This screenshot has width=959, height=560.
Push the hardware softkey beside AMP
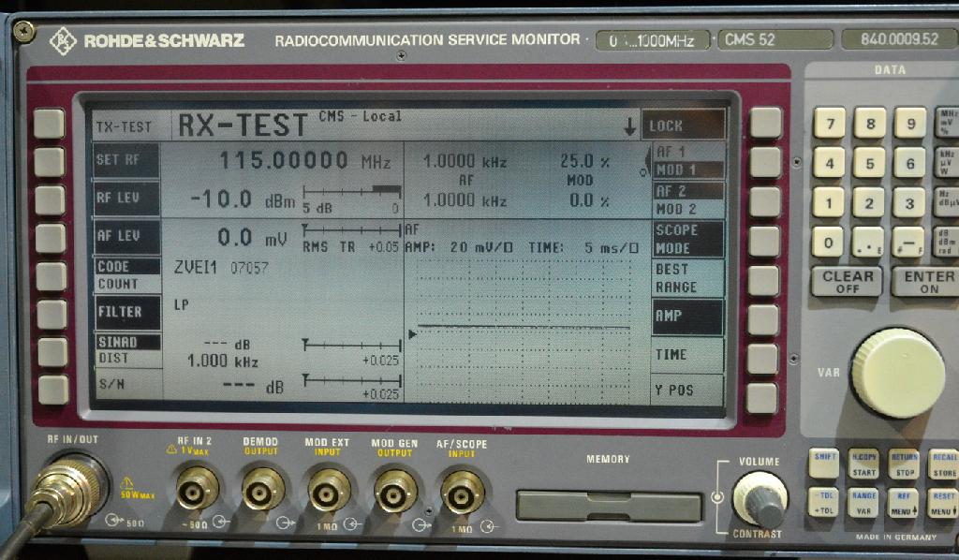(763, 320)
